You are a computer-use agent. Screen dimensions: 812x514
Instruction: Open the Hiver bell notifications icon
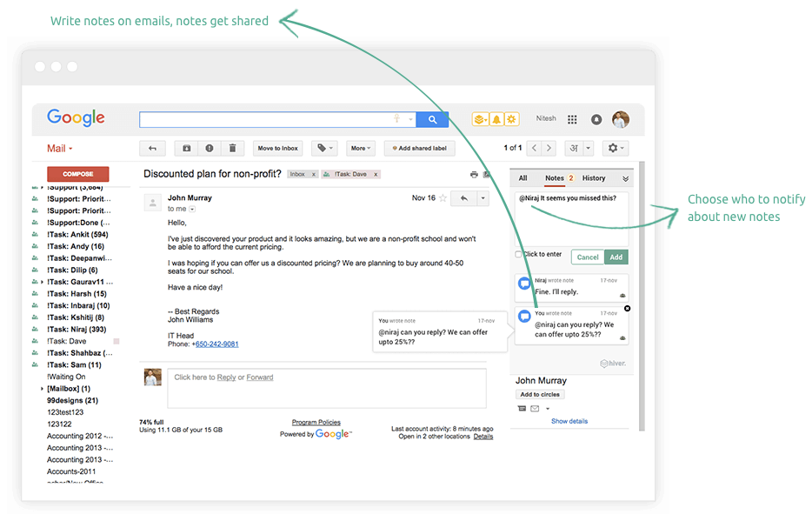(x=496, y=120)
